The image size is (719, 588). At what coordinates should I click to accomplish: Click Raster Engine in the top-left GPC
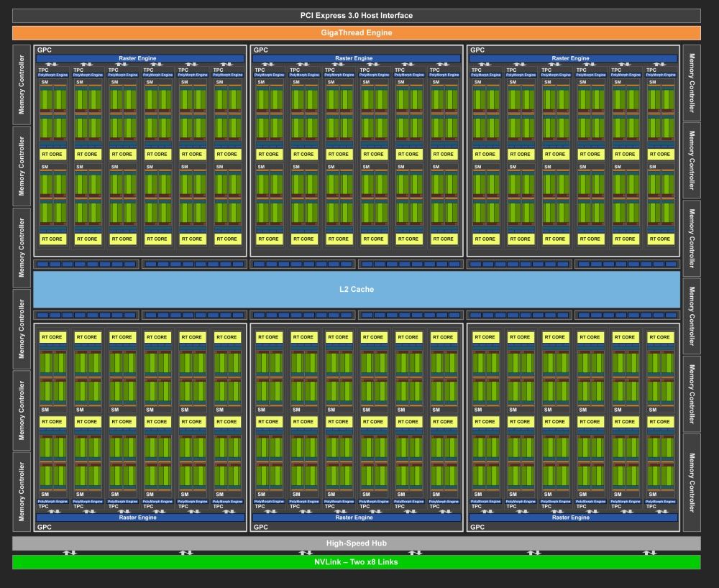click(140, 58)
